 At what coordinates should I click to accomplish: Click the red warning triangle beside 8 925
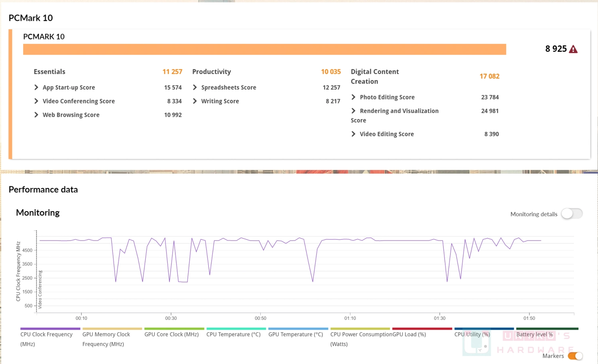(x=573, y=49)
